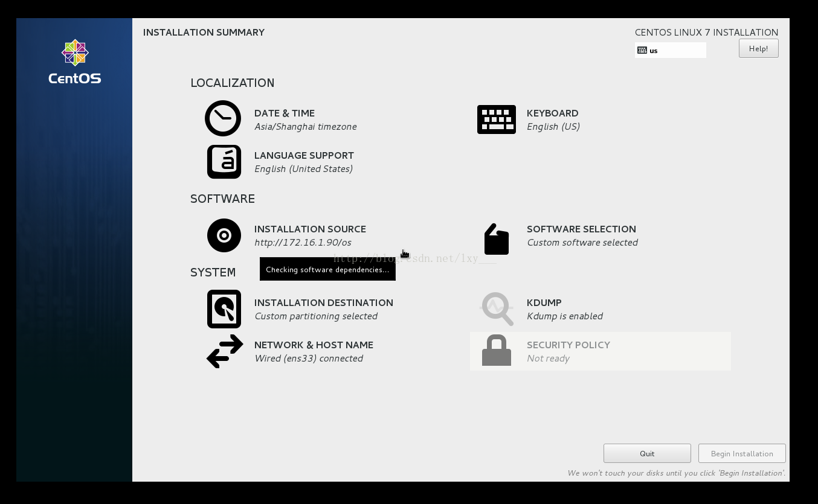This screenshot has width=818, height=504.
Task: Click the Help! button
Action: 758,48
